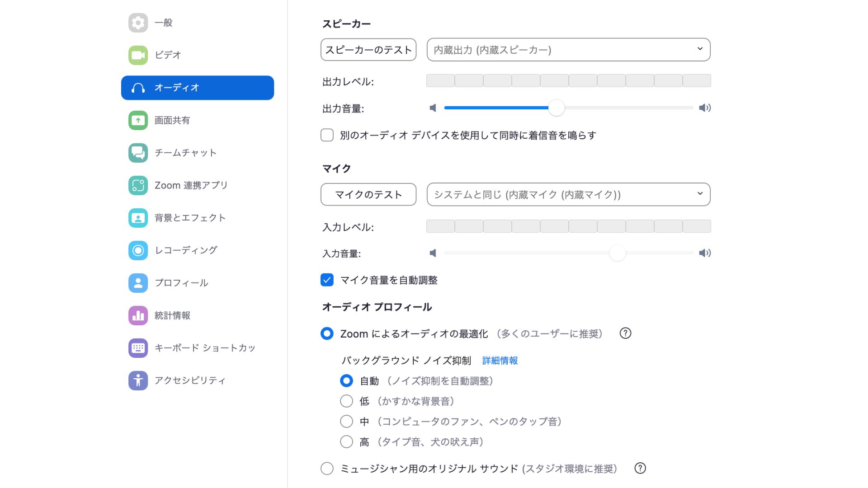The width and height of the screenshot is (868, 488).
Task: Open the 統計情報 icon
Action: coord(138,315)
